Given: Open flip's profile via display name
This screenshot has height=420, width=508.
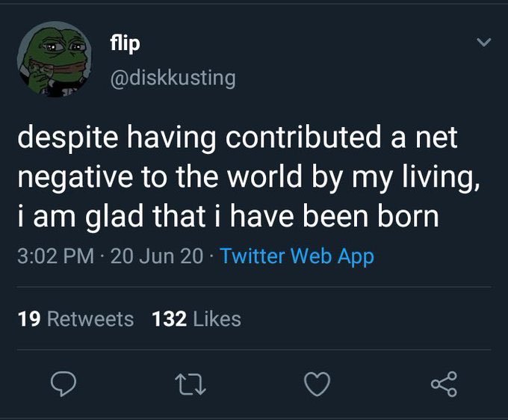Looking at the screenshot, I should pyautogui.click(x=125, y=43).
